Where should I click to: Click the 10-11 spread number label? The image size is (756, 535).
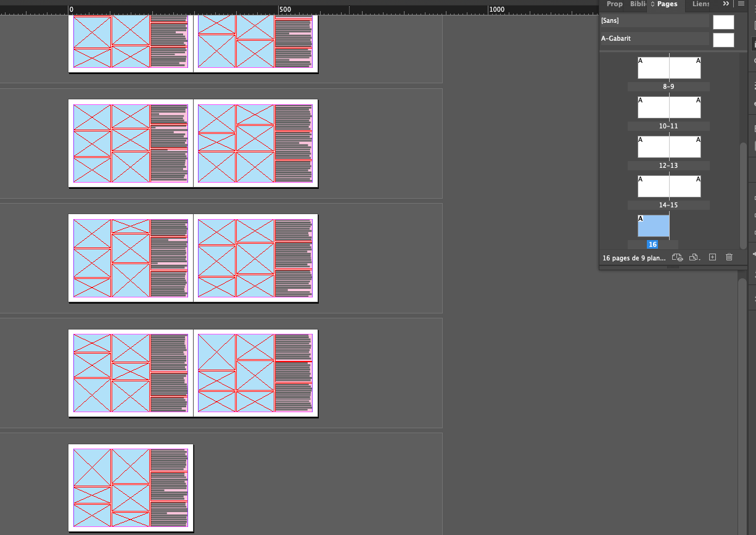click(x=668, y=126)
